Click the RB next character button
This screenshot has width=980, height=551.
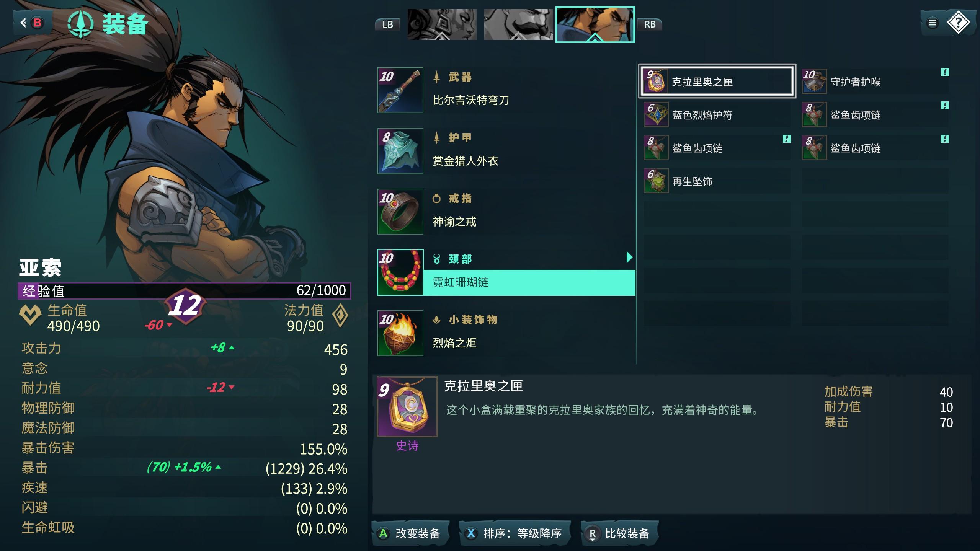[650, 24]
